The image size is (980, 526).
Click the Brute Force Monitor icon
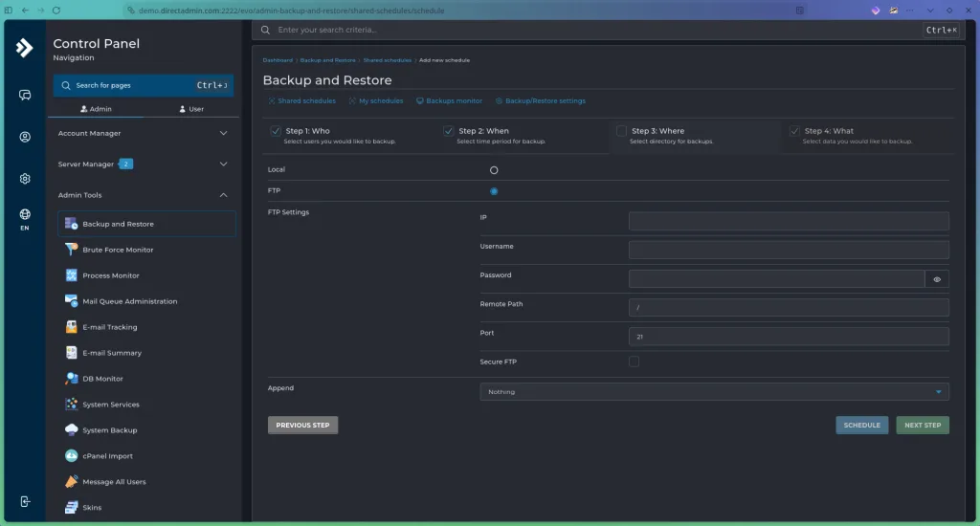tap(71, 250)
